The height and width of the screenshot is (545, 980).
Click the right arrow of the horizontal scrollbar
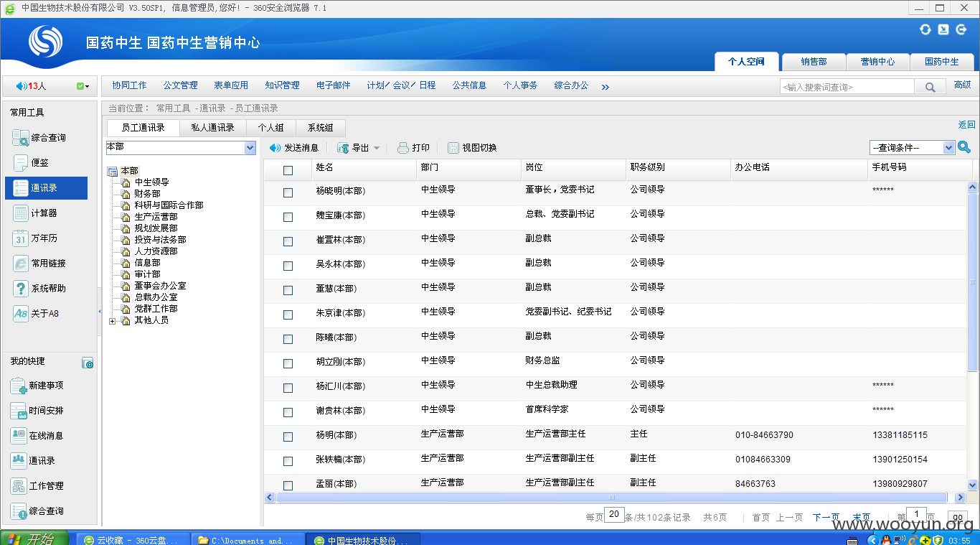point(961,497)
